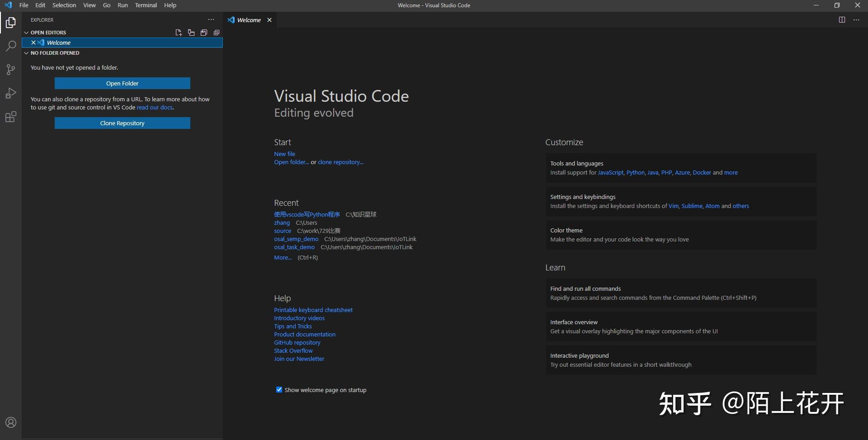Click the blue Open Folder button
868x440 pixels.
tap(122, 83)
